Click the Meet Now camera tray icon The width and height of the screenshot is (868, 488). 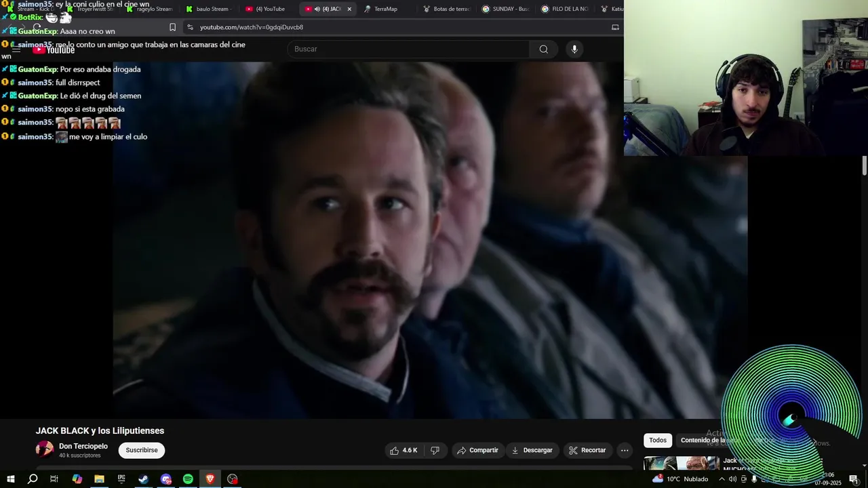[743, 479]
